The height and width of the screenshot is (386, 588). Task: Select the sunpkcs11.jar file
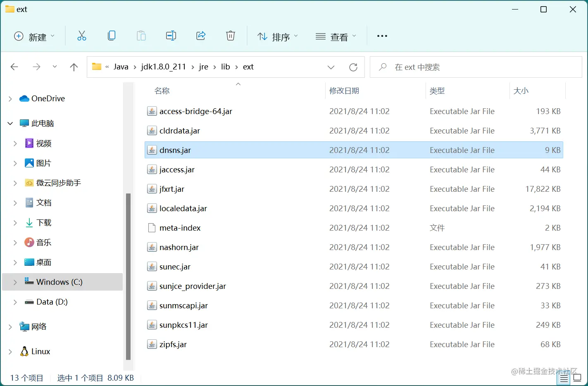coord(354,325)
